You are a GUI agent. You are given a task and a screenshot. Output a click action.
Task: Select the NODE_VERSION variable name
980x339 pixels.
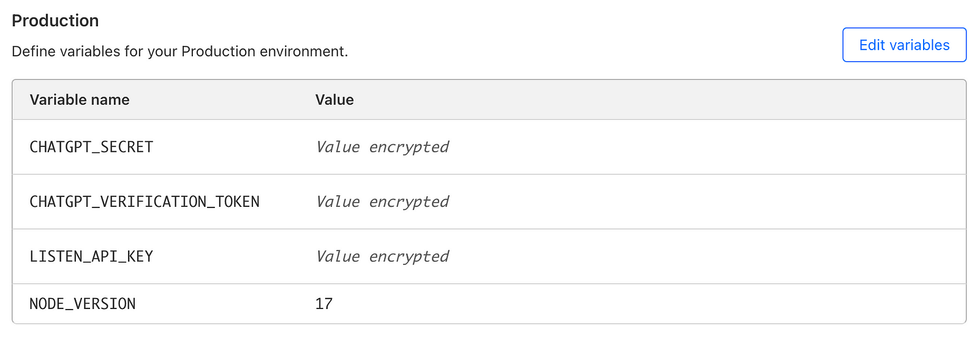click(83, 304)
